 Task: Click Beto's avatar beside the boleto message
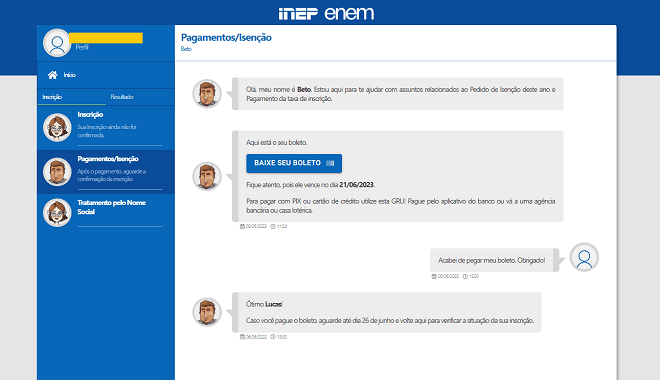click(x=207, y=176)
